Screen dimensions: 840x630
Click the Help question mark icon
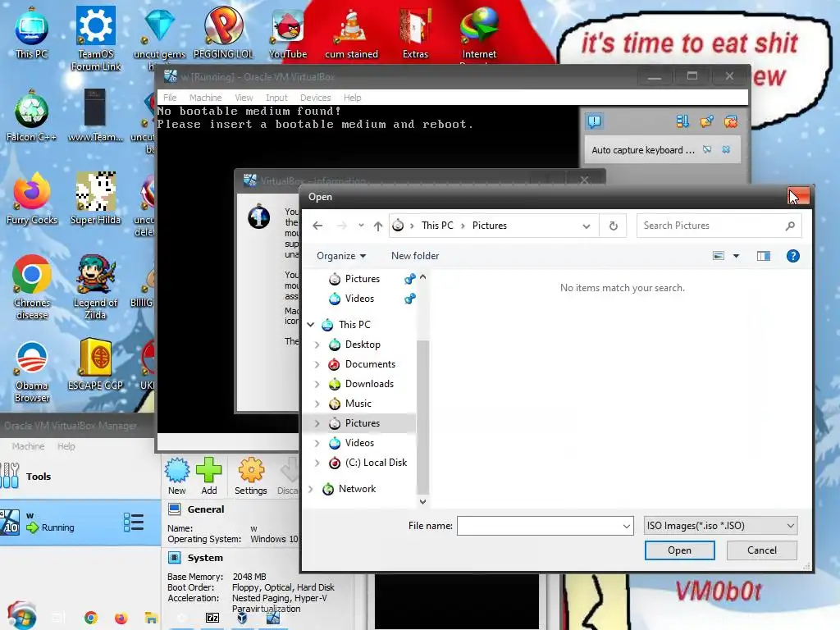click(x=793, y=256)
